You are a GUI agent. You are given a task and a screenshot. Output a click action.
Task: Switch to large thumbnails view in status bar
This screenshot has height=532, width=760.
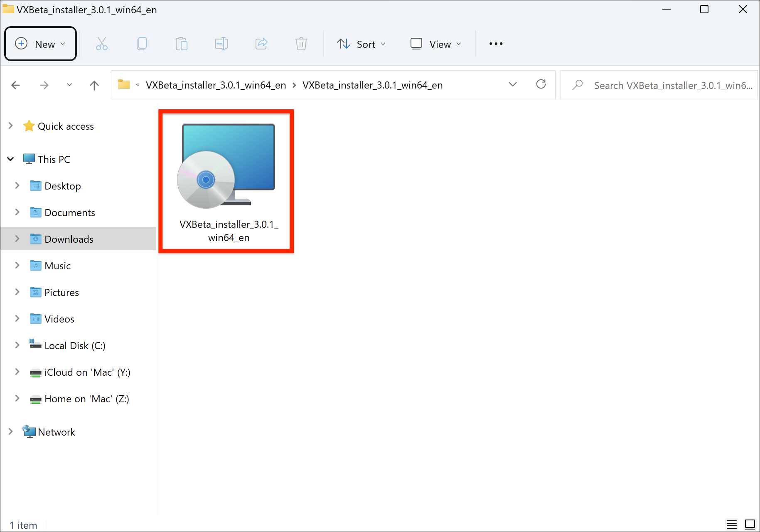(749, 525)
